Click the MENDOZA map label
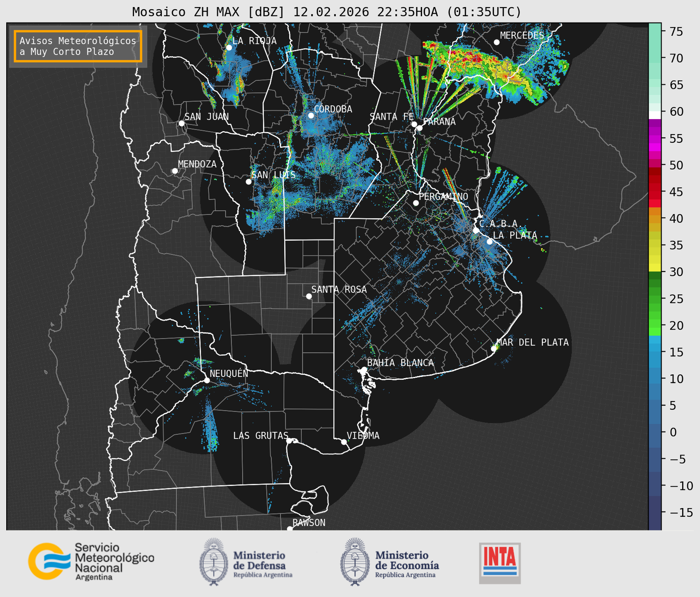Viewport: 700px width, 597px height. (x=197, y=164)
